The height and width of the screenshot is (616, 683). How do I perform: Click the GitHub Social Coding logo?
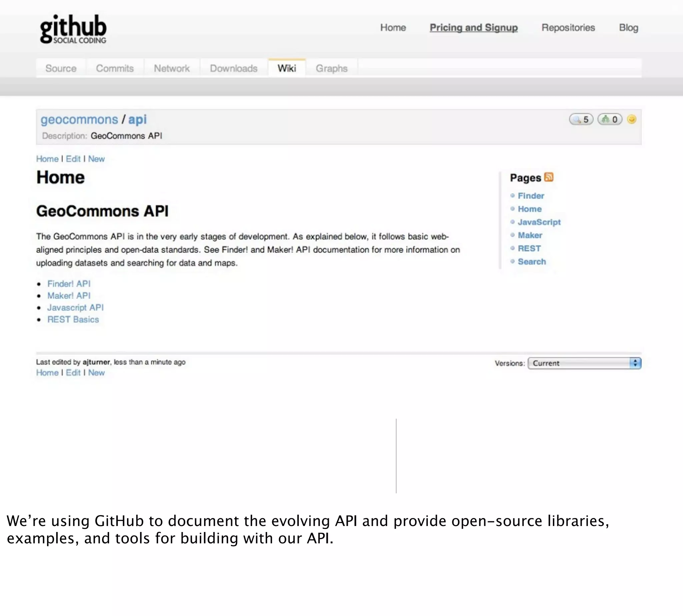click(x=73, y=29)
